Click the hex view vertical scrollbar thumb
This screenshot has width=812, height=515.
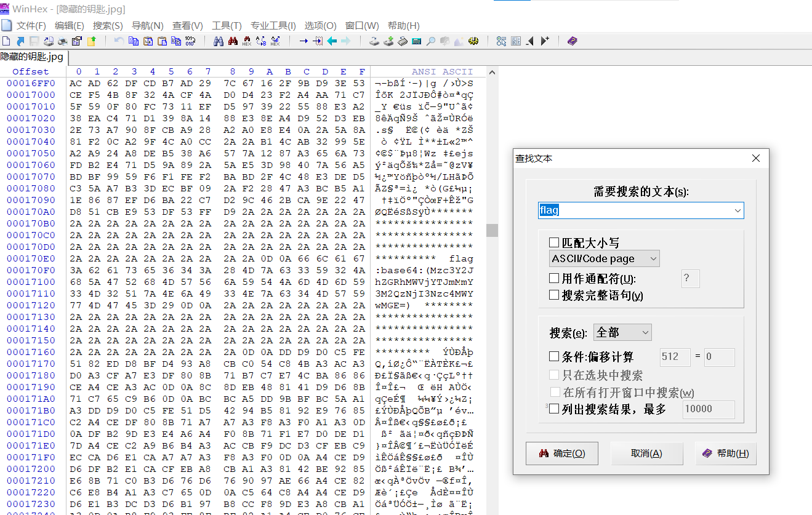click(x=492, y=230)
